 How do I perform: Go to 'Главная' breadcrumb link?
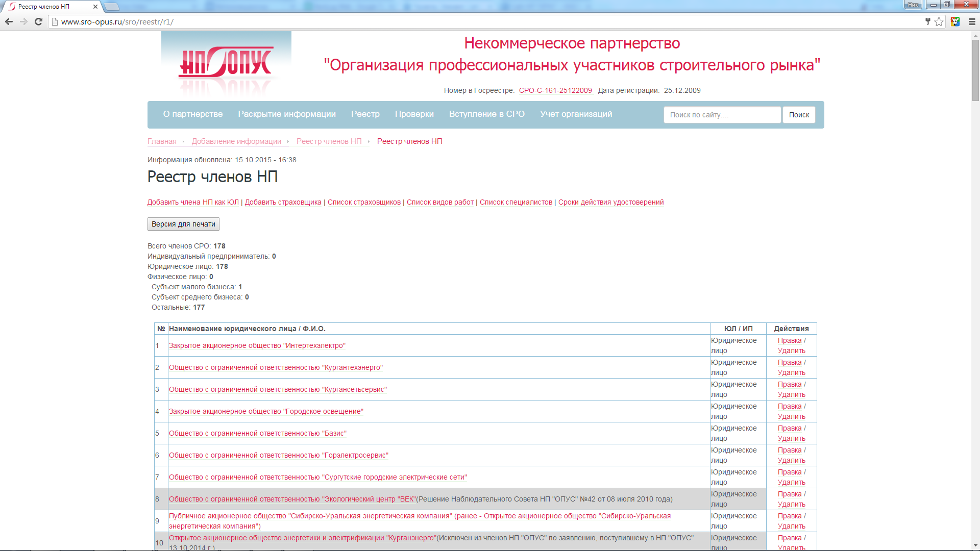162,141
